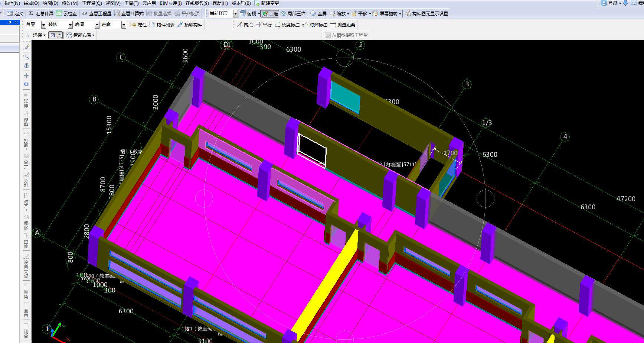Start 云检查 cloud check
This screenshot has height=343, width=644.
tap(66, 13)
